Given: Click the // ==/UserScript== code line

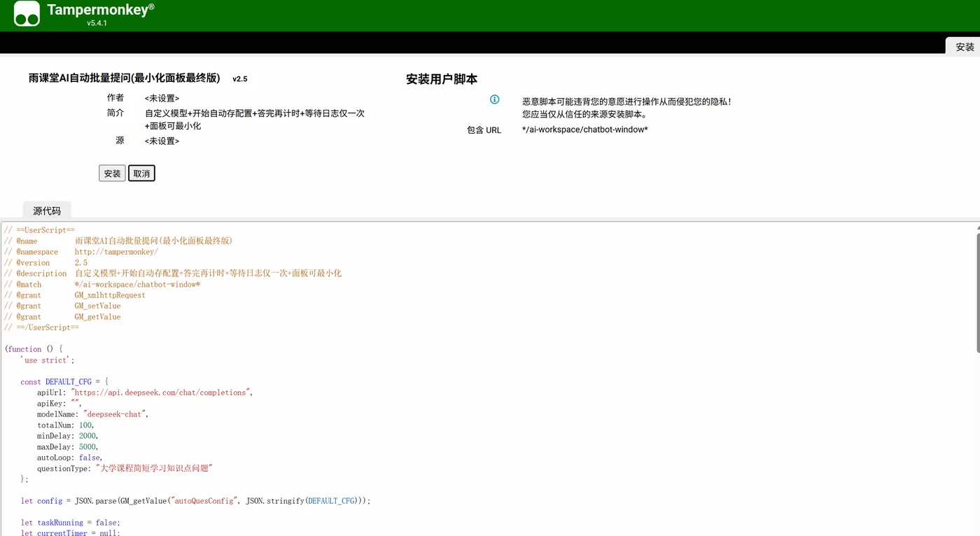Looking at the screenshot, I should tap(41, 327).
